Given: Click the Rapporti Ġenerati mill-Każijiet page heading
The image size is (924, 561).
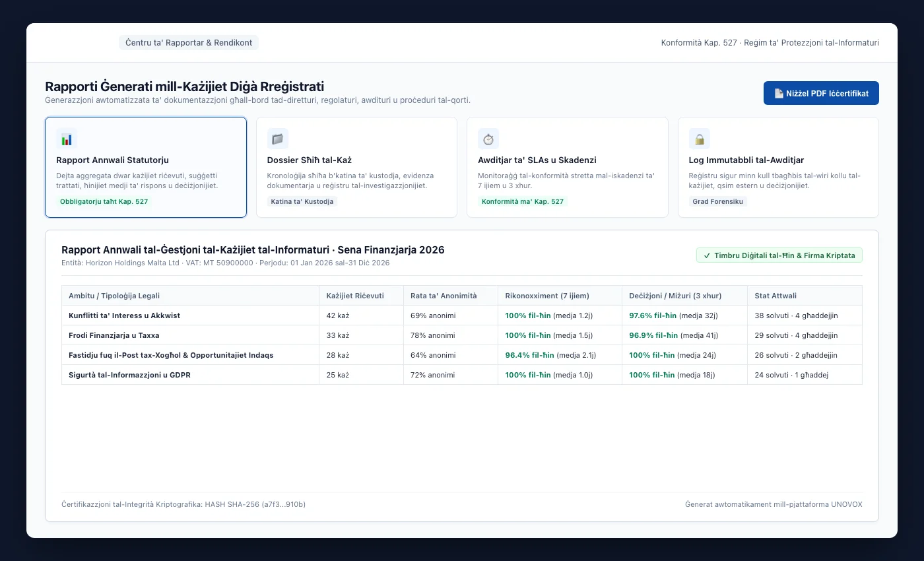Looking at the screenshot, I should point(184,86).
